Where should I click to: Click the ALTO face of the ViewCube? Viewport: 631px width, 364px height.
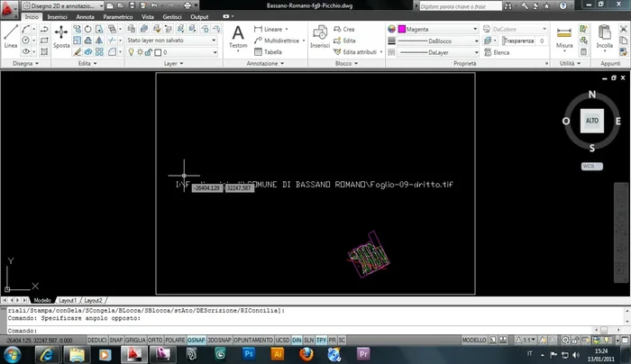point(592,120)
